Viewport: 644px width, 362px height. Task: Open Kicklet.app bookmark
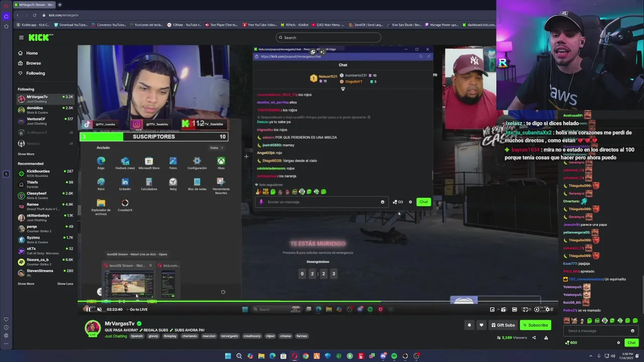(x=33, y=25)
